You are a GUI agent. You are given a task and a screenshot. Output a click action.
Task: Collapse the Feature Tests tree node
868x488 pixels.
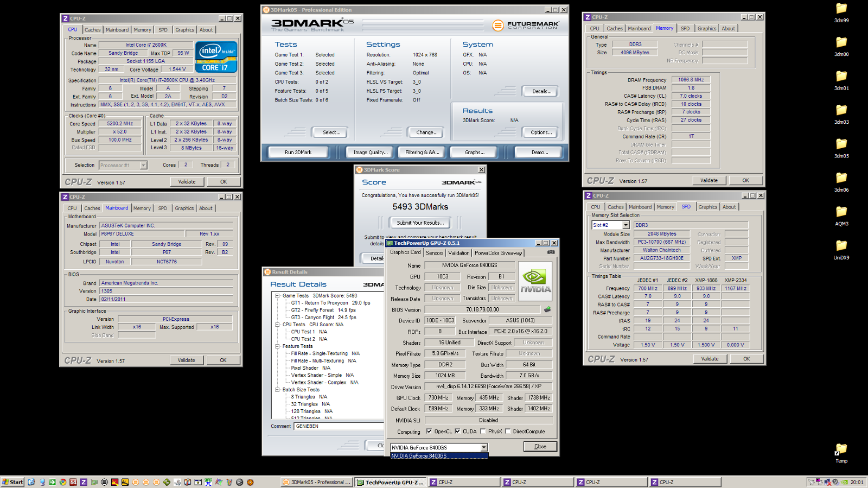click(x=277, y=346)
